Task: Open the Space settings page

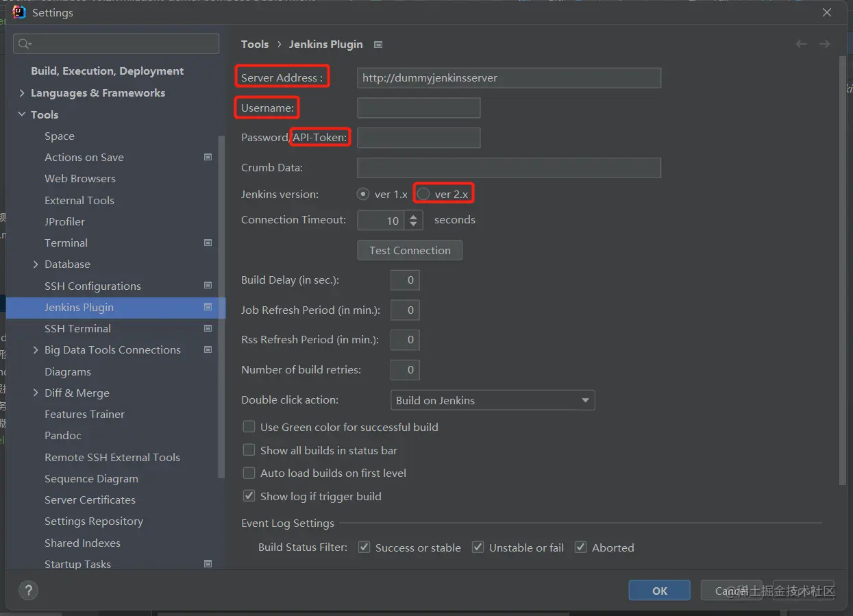Action: 60,136
